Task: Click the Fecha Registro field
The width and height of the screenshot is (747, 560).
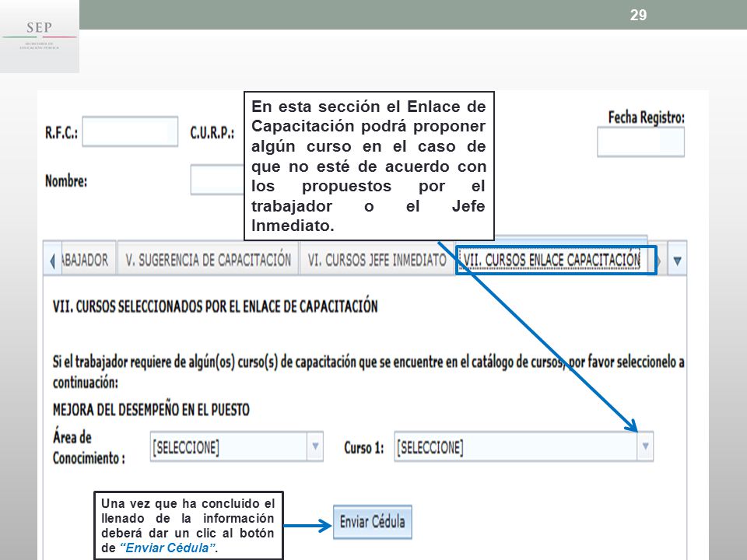Action: pos(640,142)
